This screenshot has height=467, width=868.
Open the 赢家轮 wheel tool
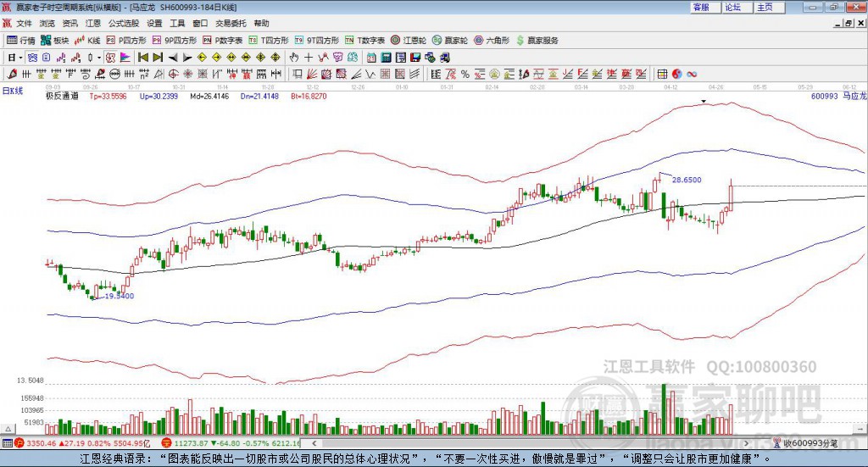tap(450, 41)
